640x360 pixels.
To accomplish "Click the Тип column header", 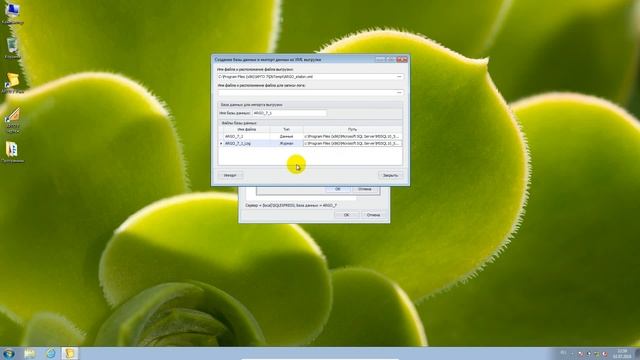I will [287, 129].
